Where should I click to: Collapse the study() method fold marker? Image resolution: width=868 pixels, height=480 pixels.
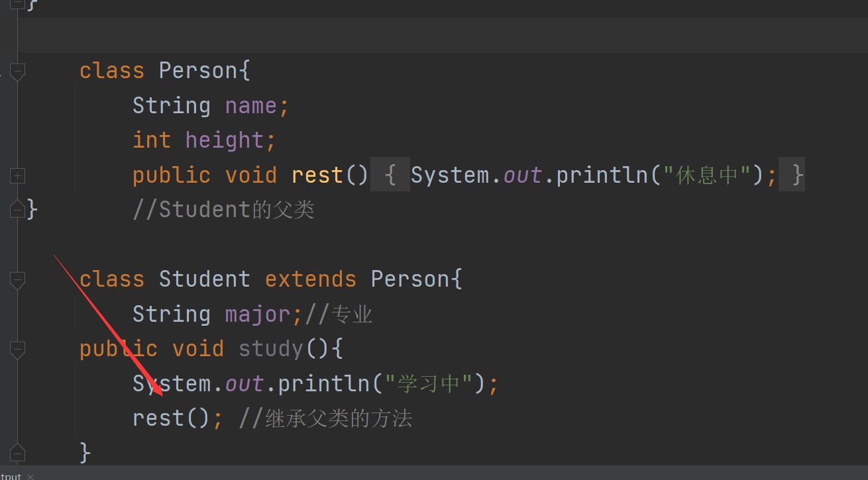[x=17, y=349]
